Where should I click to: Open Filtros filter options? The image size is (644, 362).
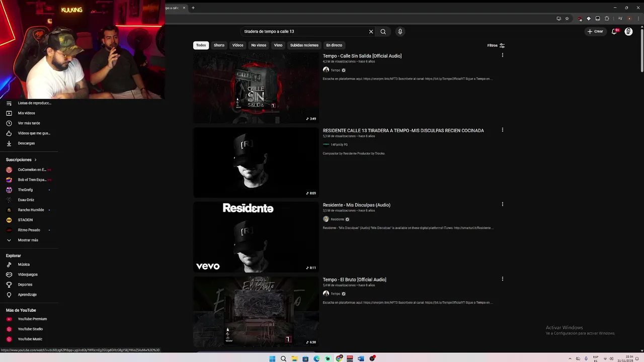click(x=496, y=45)
